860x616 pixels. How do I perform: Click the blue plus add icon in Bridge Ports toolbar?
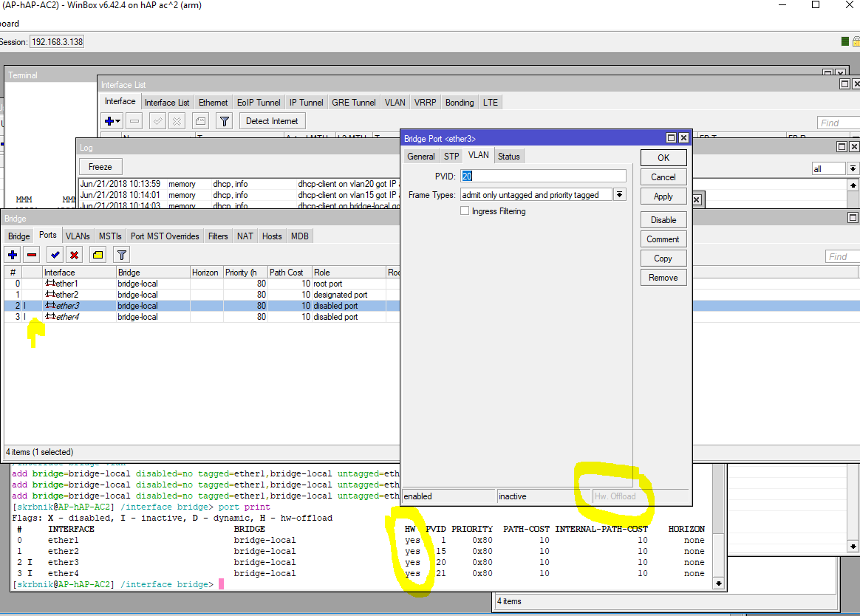[13, 255]
